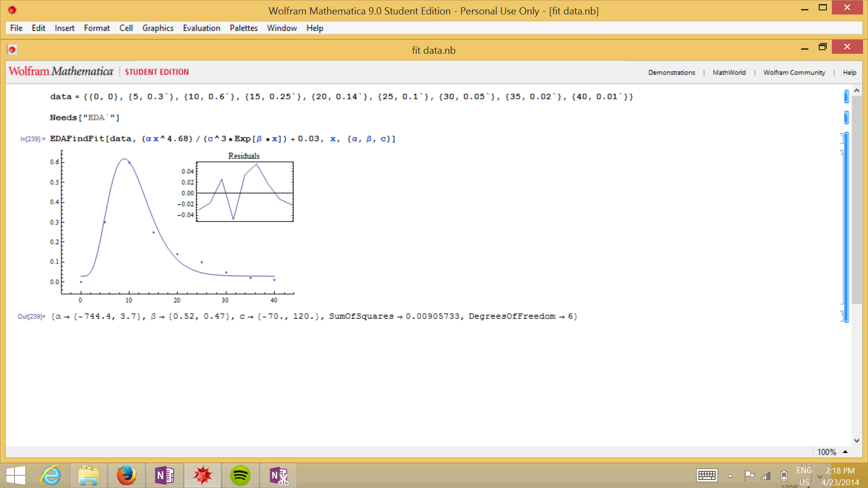The image size is (868, 488).
Task: Click the Help link in notebook header
Action: [849, 72]
